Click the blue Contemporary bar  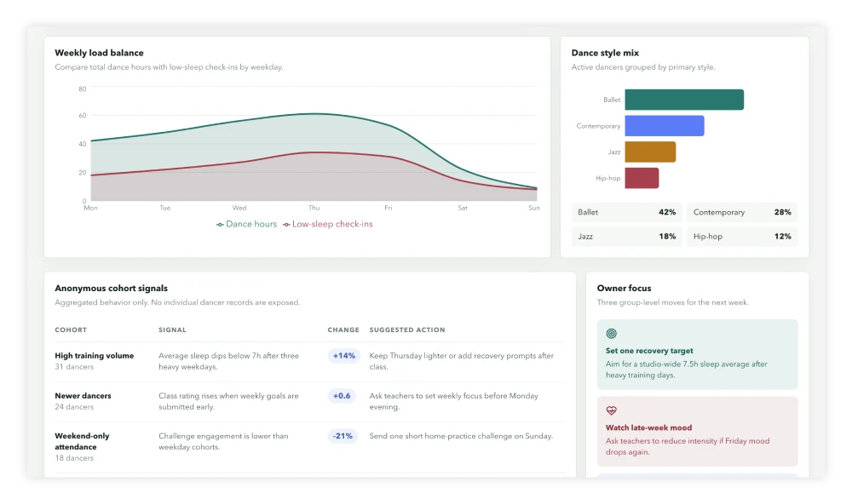665,126
